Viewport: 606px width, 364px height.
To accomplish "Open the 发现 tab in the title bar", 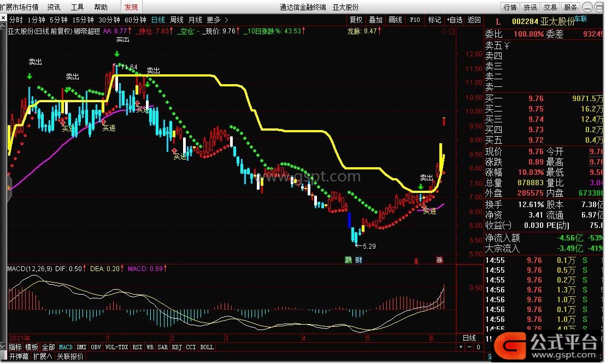I will [x=131, y=7].
